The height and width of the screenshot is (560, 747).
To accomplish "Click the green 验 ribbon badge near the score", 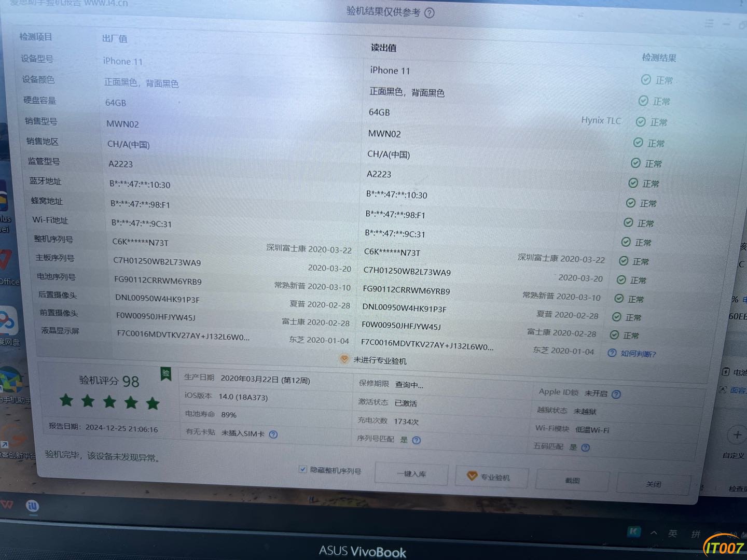I will [x=166, y=374].
